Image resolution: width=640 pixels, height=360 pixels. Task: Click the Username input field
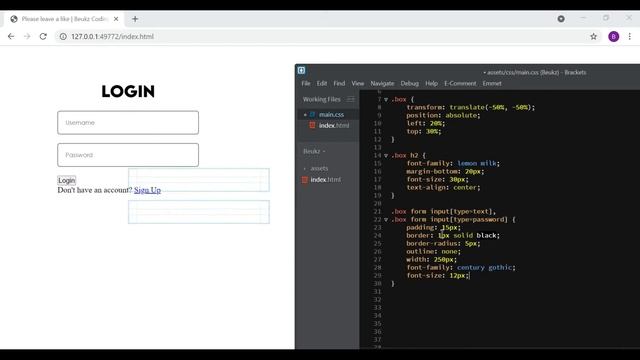(x=128, y=122)
